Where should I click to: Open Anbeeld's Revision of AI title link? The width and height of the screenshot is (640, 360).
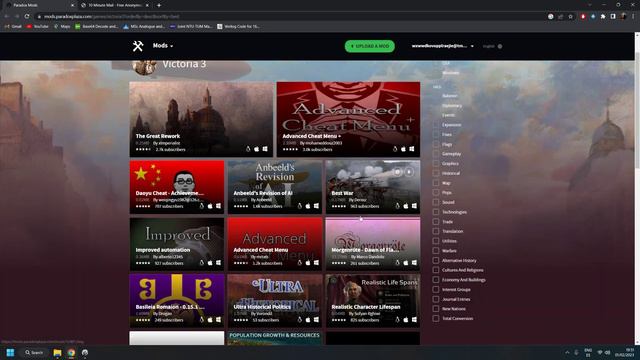263,193
